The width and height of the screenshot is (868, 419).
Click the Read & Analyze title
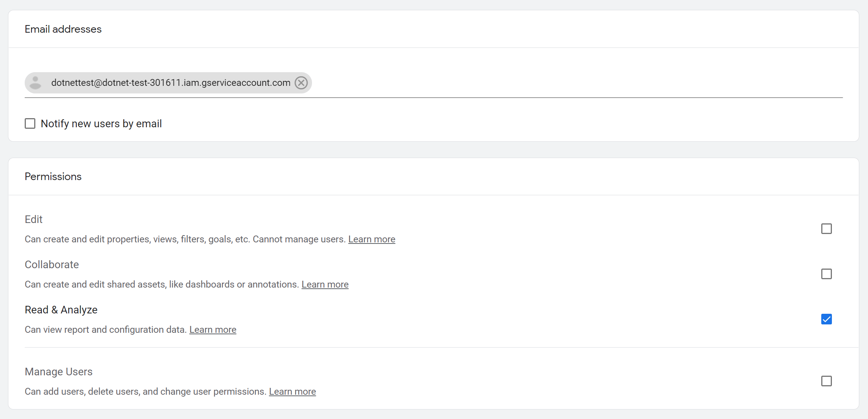tap(61, 310)
